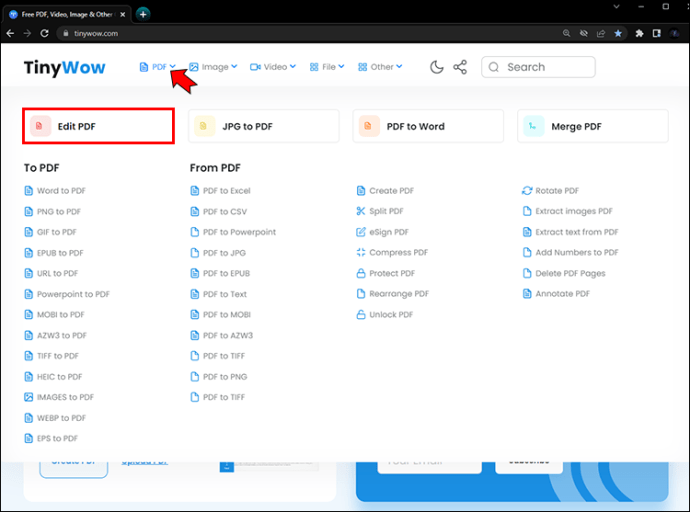Click the PDF to Powerpoint file icon
The image size is (690, 512).
click(195, 232)
